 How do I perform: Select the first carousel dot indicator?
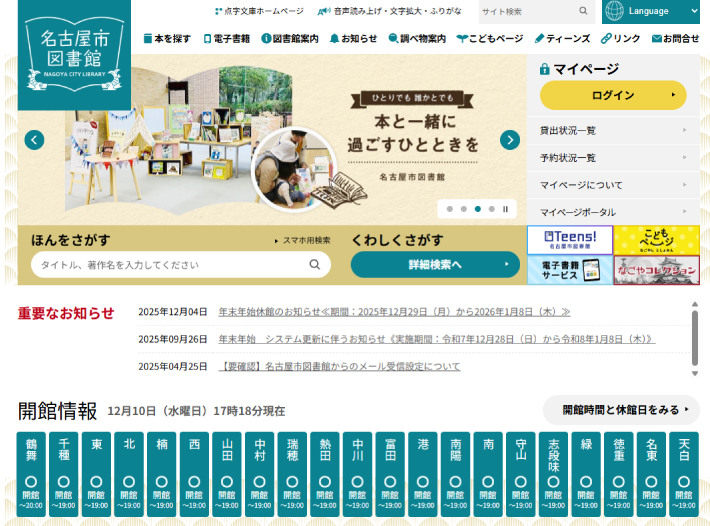(449, 209)
